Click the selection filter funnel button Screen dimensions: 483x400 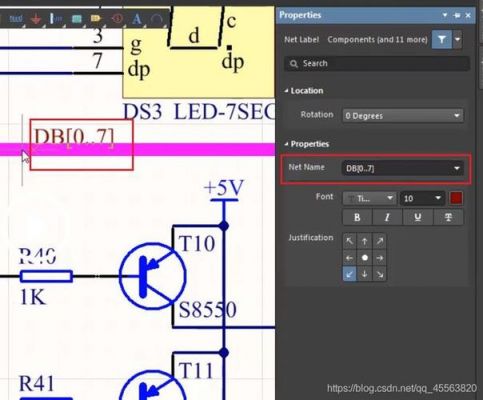pyautogui.click(x=442, y=40)
